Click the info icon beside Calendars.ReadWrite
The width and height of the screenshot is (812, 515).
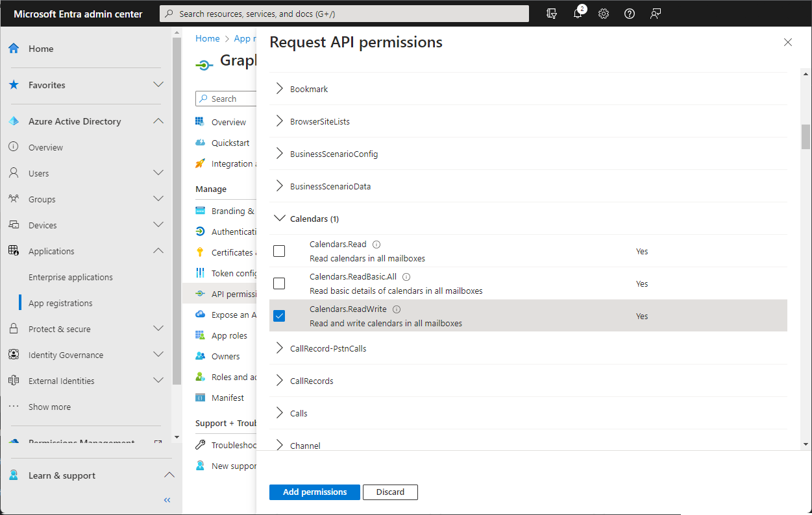pos(397,309)
